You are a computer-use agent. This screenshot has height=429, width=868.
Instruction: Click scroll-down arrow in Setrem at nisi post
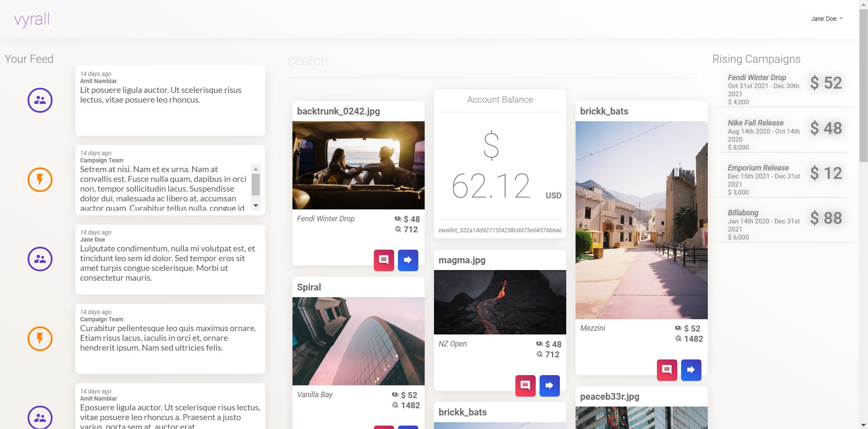tap(256, 206)
